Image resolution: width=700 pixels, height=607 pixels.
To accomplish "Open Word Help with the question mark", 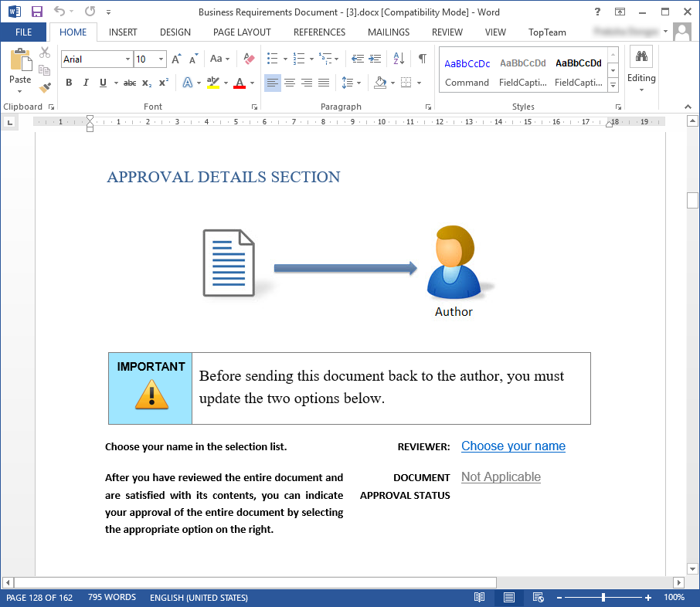I will coord(598,12).
